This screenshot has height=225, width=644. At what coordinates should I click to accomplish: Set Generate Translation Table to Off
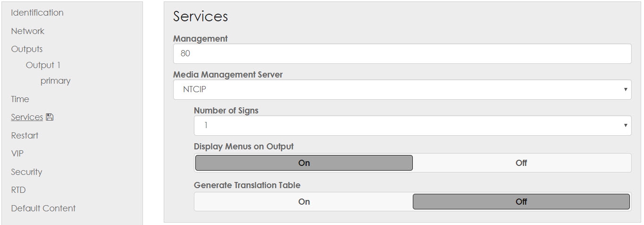click(521, 202)
